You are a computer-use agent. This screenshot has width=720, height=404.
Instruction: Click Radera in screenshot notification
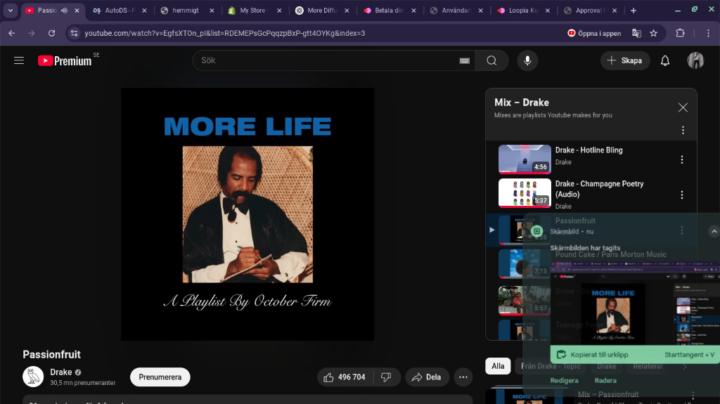pyautogui.click(x=605, y=380)
